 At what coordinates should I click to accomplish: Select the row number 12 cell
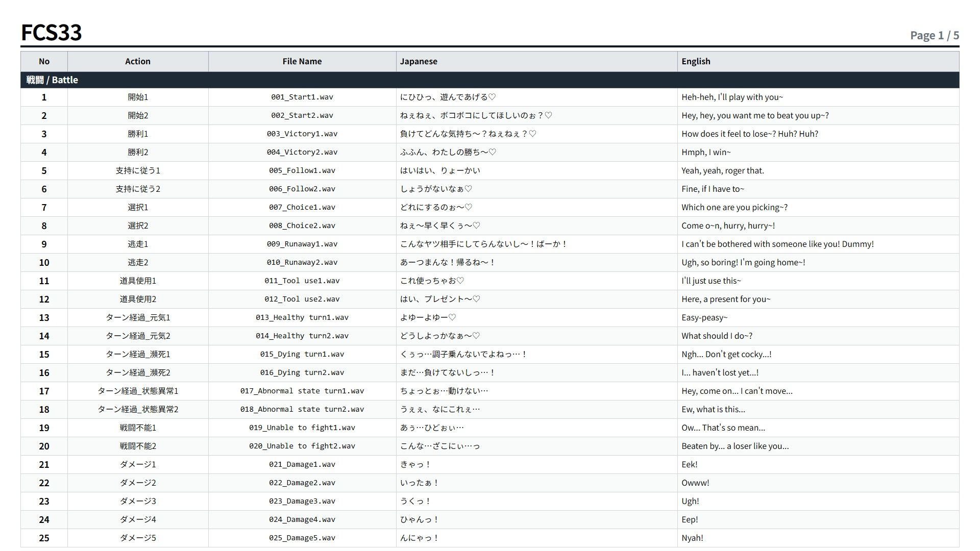(44, 299)
